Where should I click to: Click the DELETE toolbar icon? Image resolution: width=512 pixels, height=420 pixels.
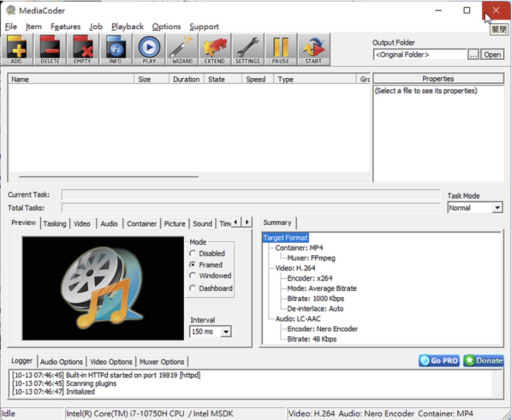click(x=50, y=49)
